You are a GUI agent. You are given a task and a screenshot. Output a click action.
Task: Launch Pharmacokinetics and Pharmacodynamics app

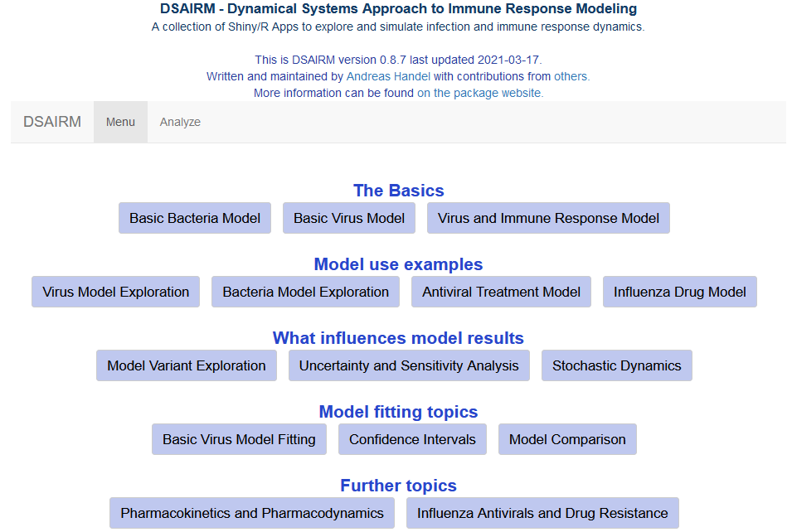252,513
